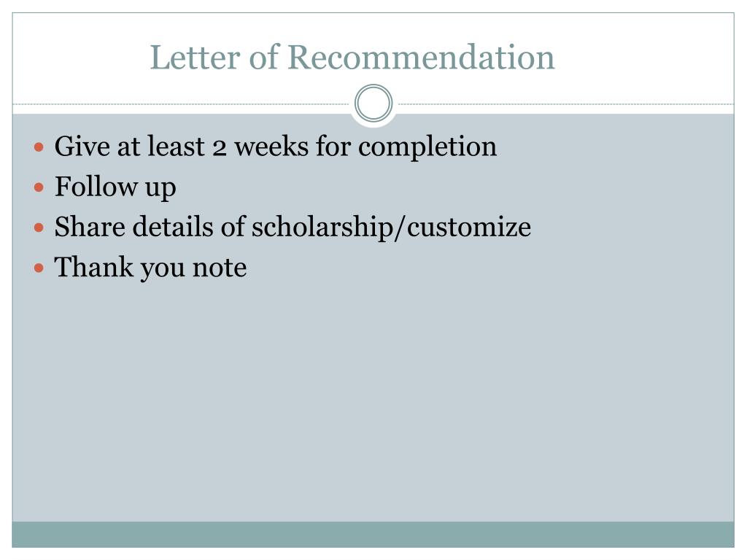
Task: Click the empty gray area below bullets
Action: click(x=373, y=400)
